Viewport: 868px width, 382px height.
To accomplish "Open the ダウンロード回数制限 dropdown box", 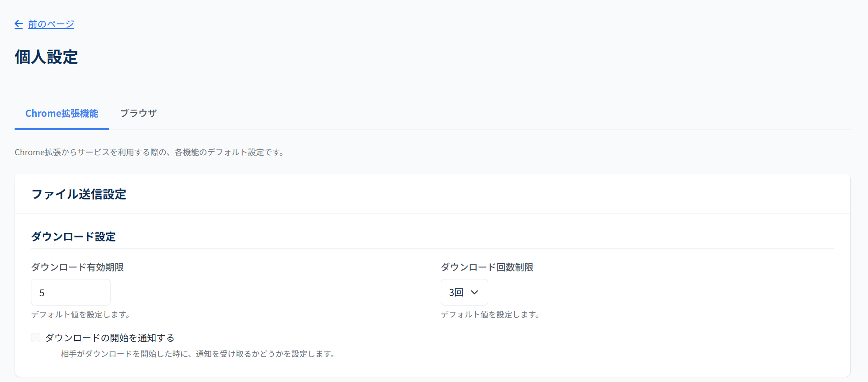I will coord(464,292).
